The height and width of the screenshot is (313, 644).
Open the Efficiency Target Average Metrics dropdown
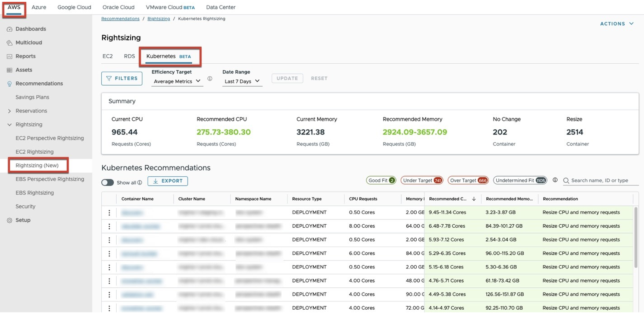pos(177,81)
